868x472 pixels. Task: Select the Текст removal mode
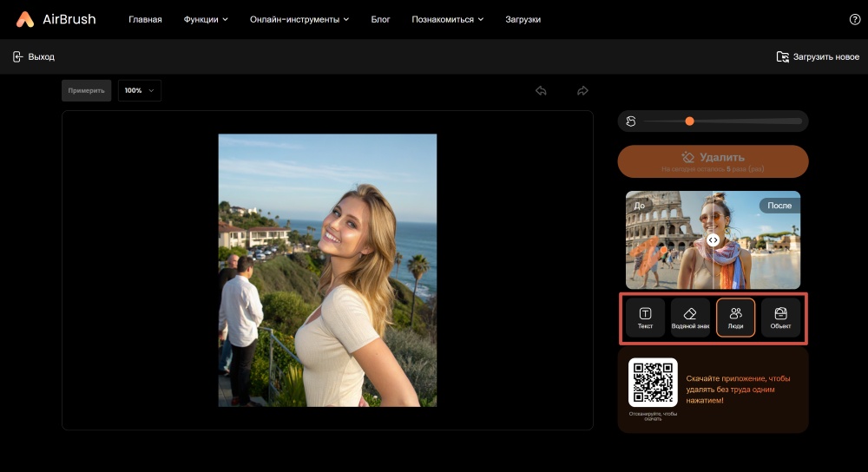coord(646,318)
